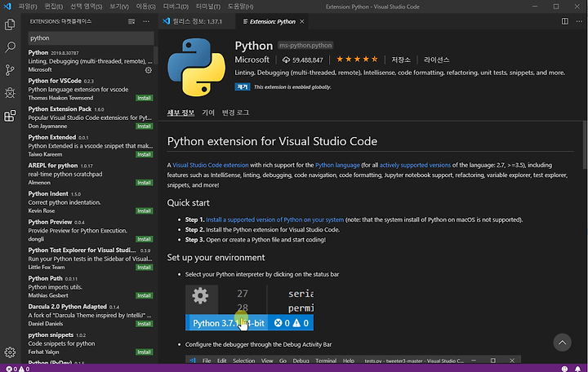Image resolution: width=588 pixels, height=372 pixels.
Task: Click the errors and warnings status bar indicator
Action: (18, 369)
